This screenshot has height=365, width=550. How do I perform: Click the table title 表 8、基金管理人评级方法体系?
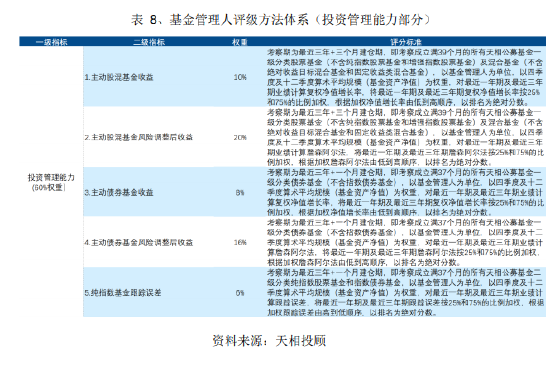point(281,20)
